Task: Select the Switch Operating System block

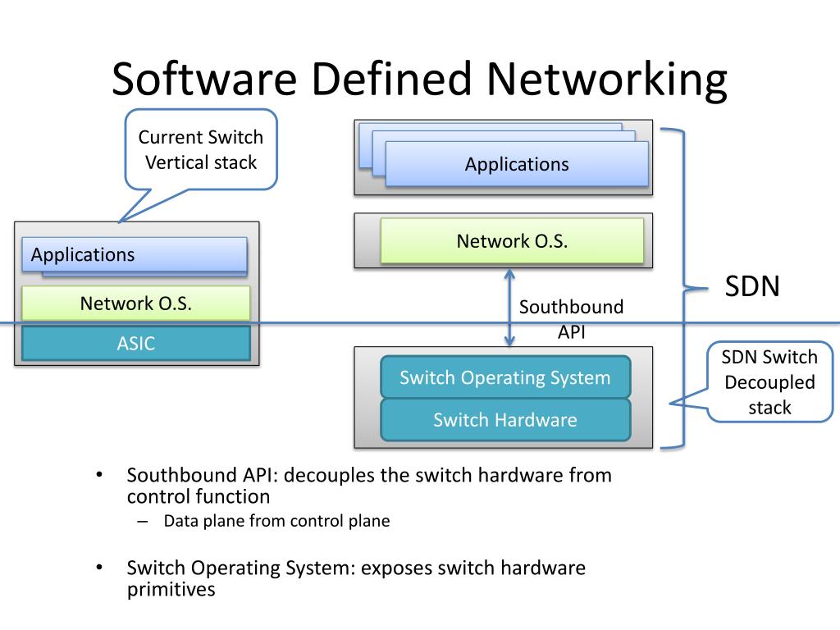Action: point(505,377)
